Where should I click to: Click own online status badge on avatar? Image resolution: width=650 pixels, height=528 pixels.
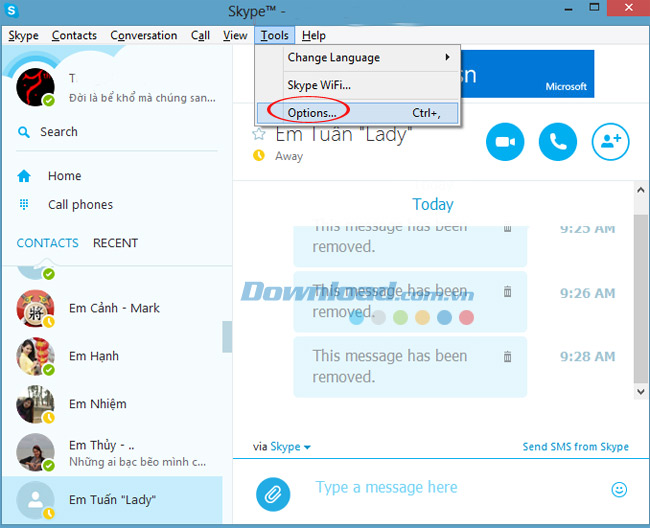[x=49, y=100]
